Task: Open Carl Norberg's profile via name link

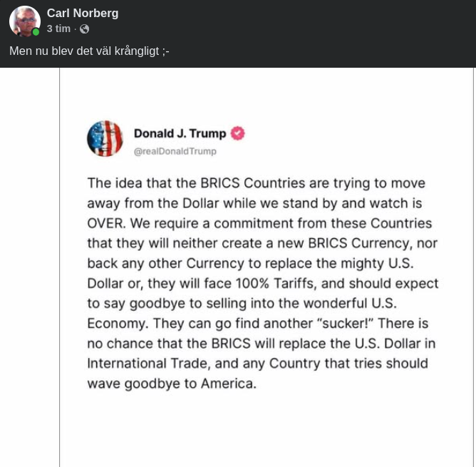Action: pos(83,14)
